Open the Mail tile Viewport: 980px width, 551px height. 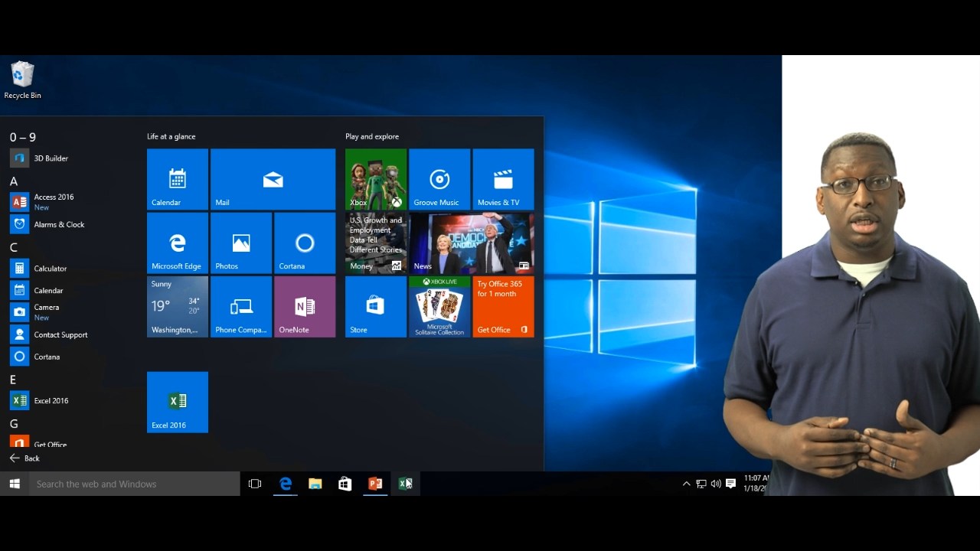click(273, 179)
